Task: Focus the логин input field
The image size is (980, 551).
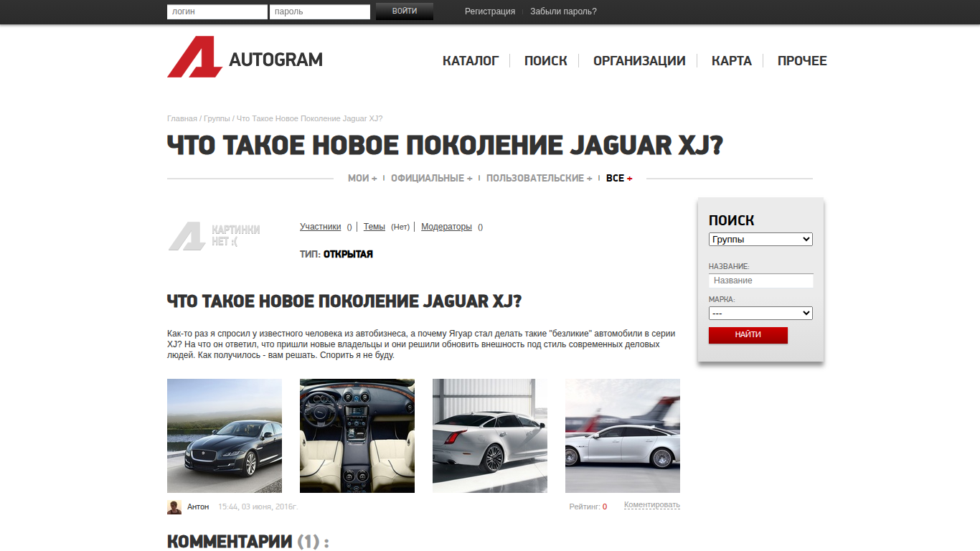Action: click(217, 11)
